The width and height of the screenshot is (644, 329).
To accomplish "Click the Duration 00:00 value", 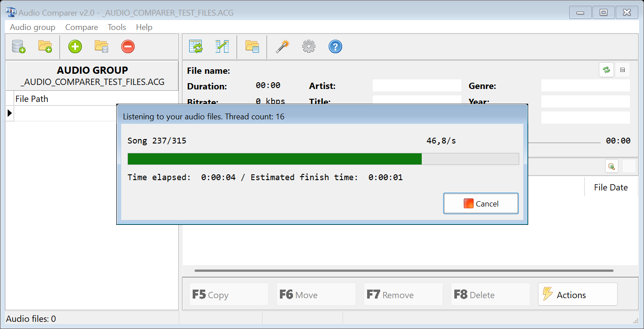I will [268, 85].
